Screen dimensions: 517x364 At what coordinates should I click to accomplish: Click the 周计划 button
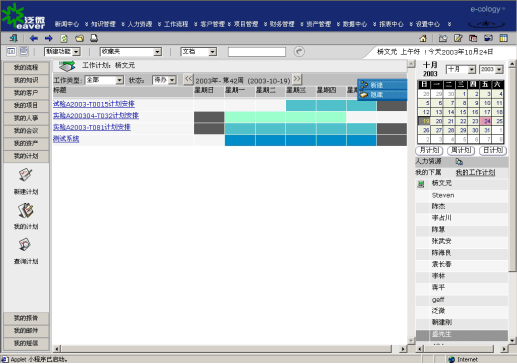[461, 150]
